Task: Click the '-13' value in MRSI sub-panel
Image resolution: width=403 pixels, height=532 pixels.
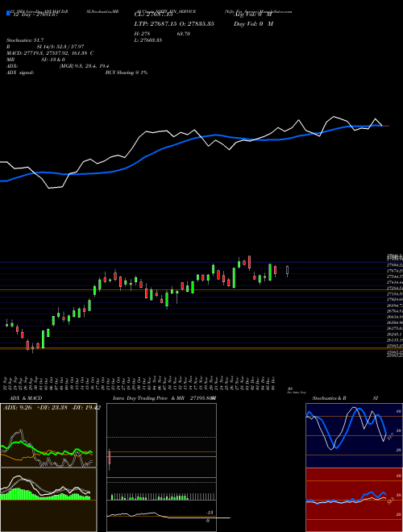Action: [210, 513]
